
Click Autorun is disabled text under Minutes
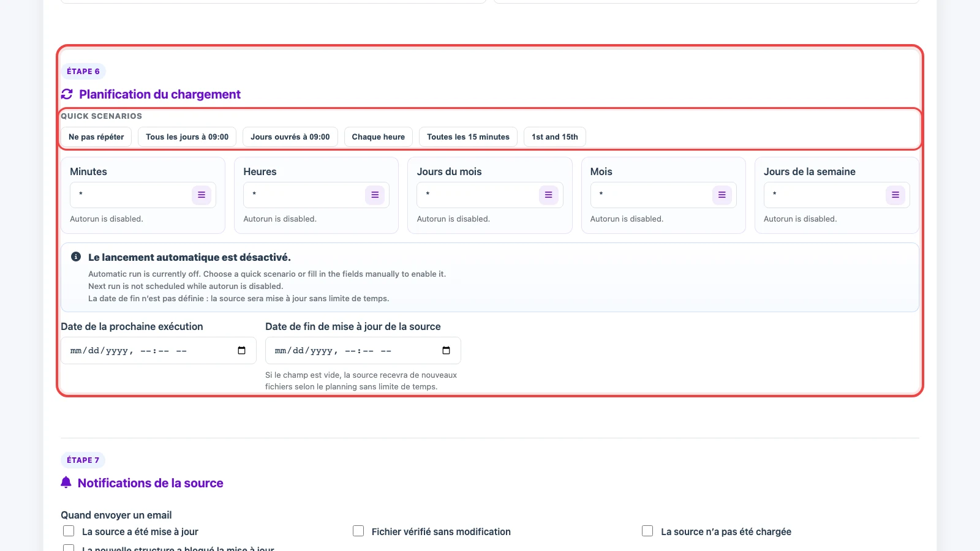107,219
